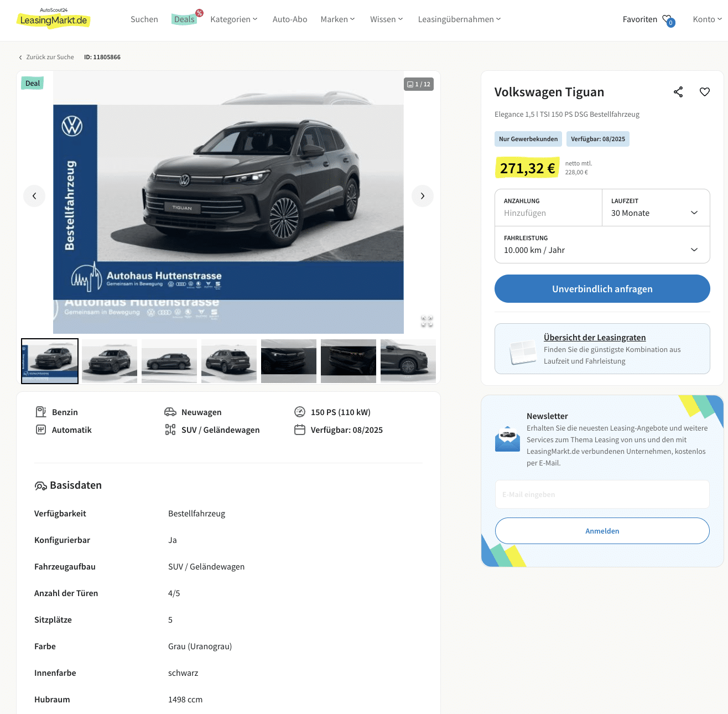Open Auto-Abo in the navigation
Image resolution: width=728 pixels, height=714 pixels.
pos(290,19)
